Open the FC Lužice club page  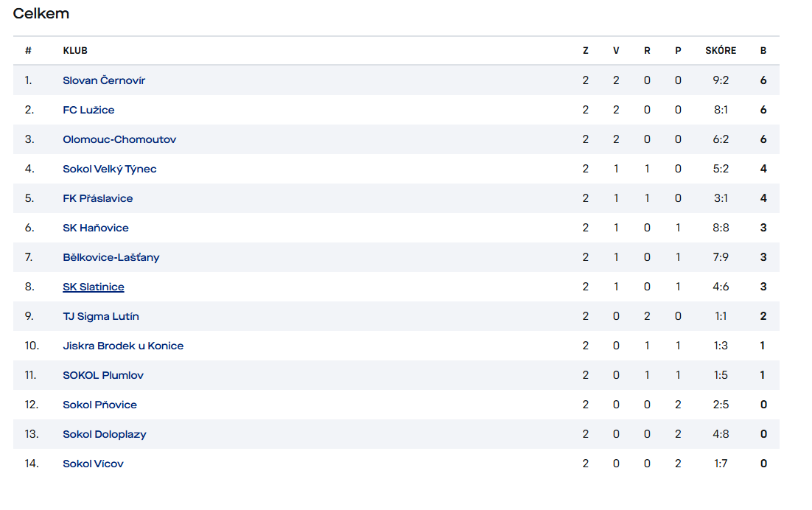pos(88,110)
